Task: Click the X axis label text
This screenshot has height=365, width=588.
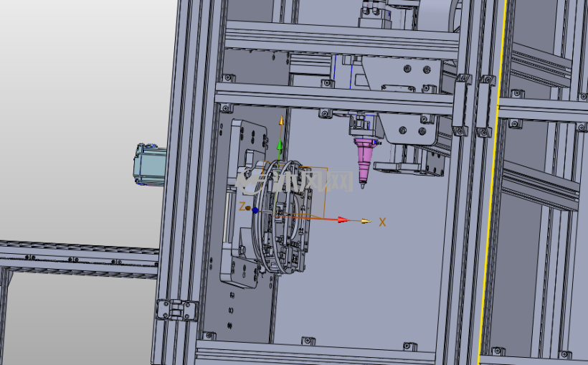Action: pyautogui.click(x=382, y=222)
